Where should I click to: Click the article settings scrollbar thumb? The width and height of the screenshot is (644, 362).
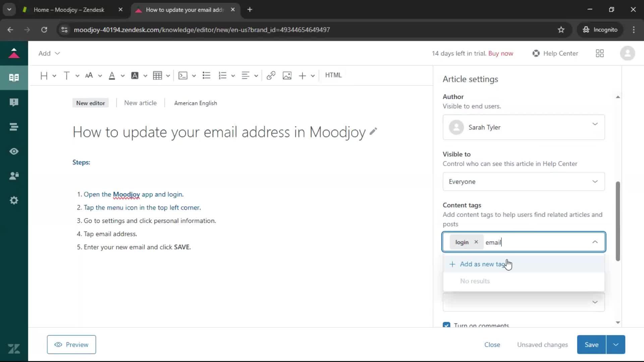coord(618,221)
